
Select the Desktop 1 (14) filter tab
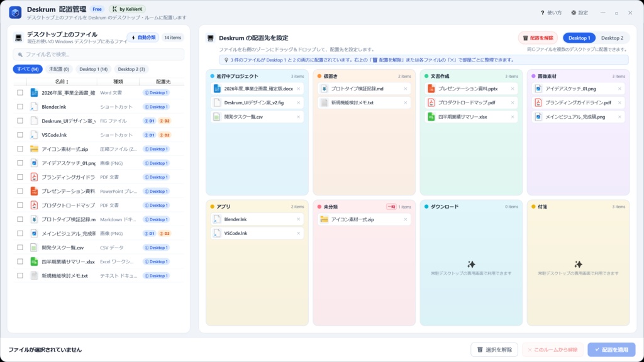pyautogui.click(x=93, y=69)
